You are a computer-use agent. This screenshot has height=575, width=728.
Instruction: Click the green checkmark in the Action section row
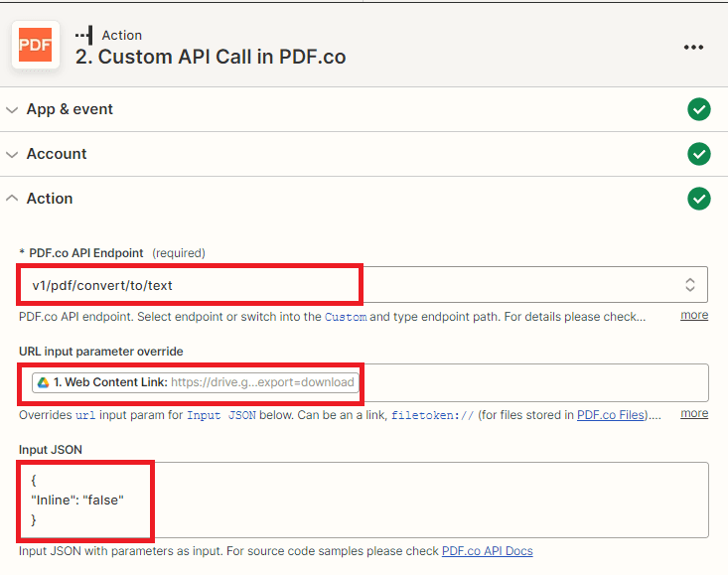pyautogui.click(x=699, y=199)
